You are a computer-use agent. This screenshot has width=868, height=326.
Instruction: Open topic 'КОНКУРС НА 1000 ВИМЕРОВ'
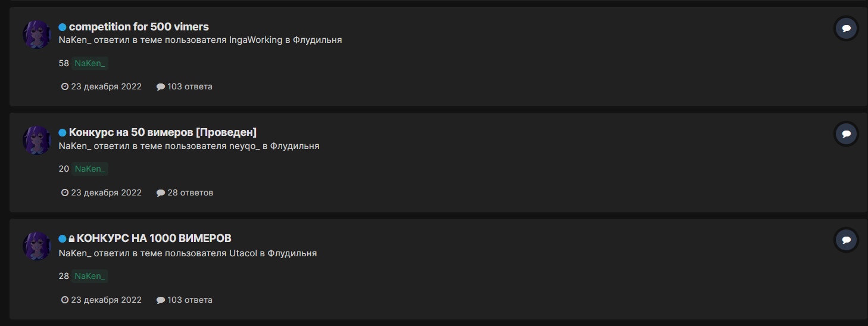tap(154, 238)
